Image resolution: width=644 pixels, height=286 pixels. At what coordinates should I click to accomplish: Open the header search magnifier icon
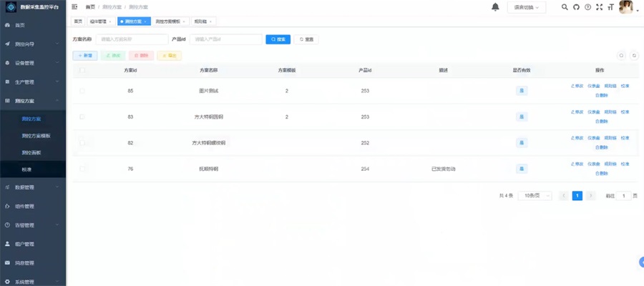point(565,7)
